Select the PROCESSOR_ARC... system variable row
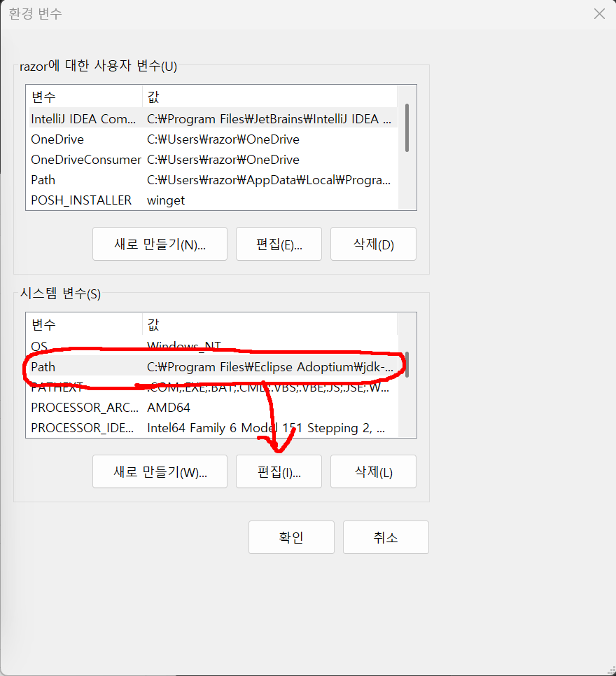 coord(212,408)
